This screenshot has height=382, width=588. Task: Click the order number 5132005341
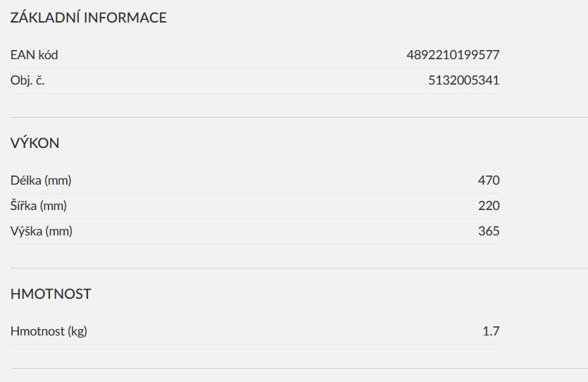tap(464, 80)
